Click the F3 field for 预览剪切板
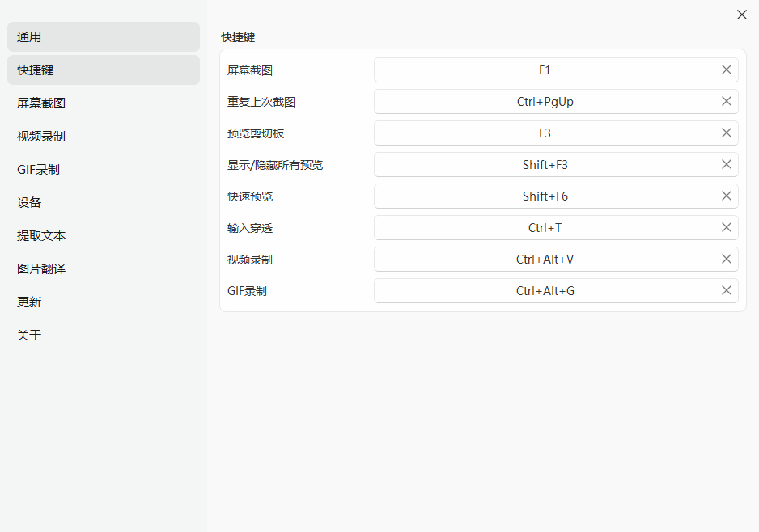 (545, 133)
